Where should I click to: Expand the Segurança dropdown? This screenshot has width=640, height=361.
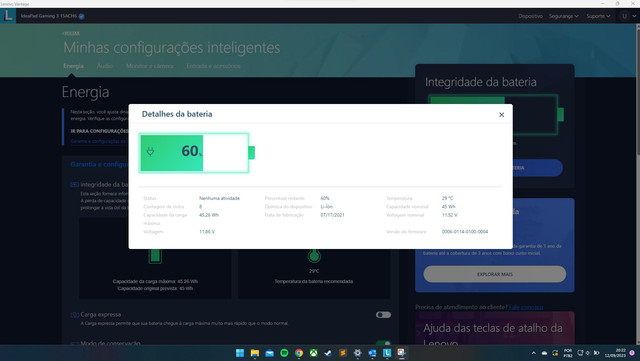(x=563, y=16)
